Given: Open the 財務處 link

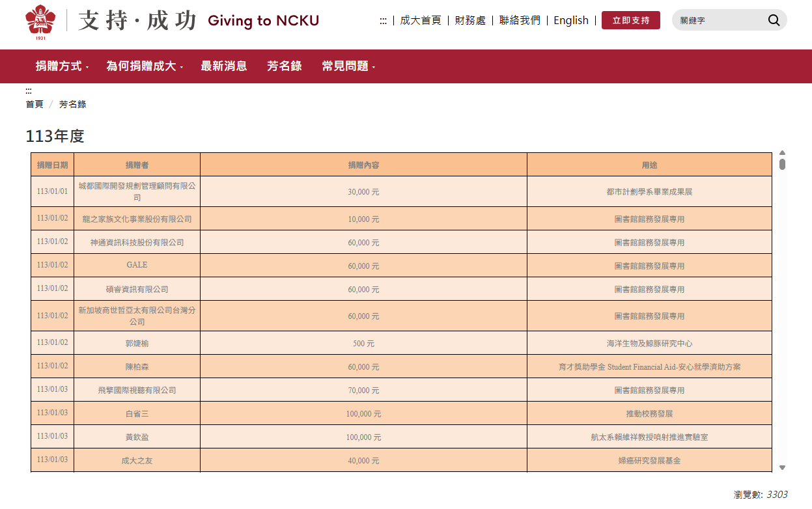Looking at the screenshot, I should pos(470,20).
